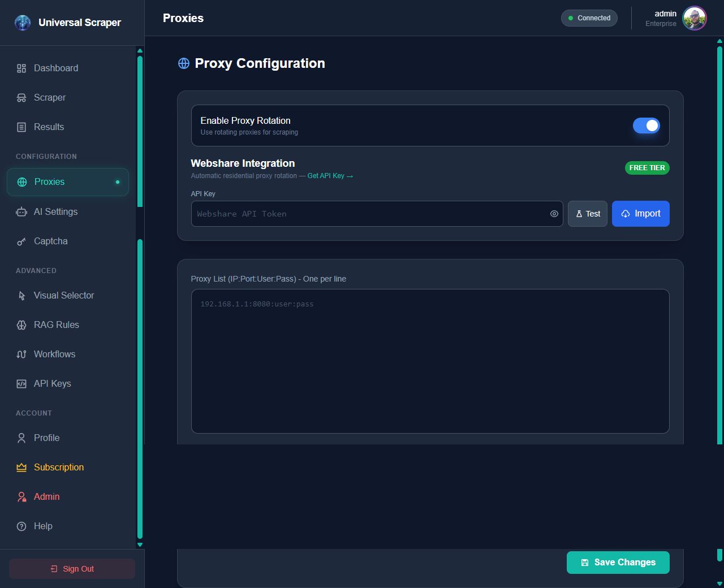
Task: Click the Universal Scraper globe logo
Action: click(x=23, y=23)
